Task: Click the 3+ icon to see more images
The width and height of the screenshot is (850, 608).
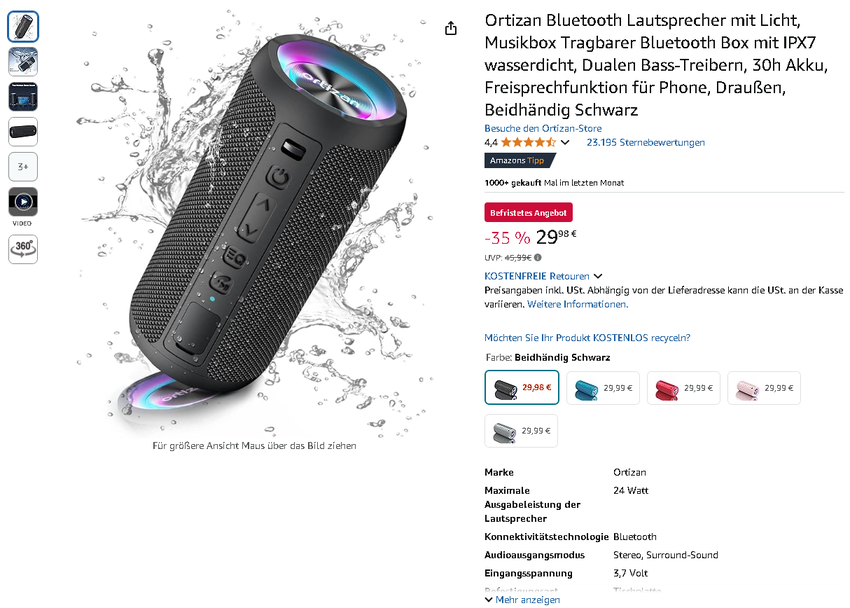Action: tap(22, 167)
